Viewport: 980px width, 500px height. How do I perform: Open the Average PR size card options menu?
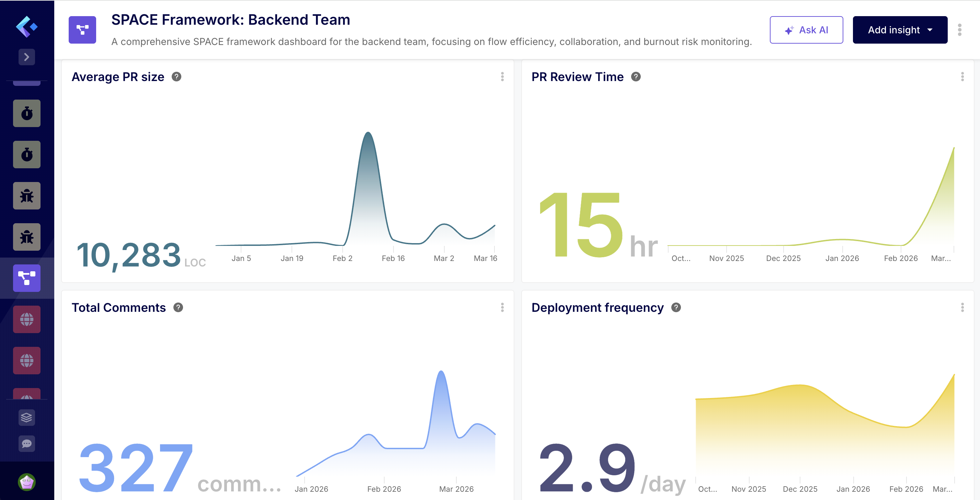(x=502, y=77)
